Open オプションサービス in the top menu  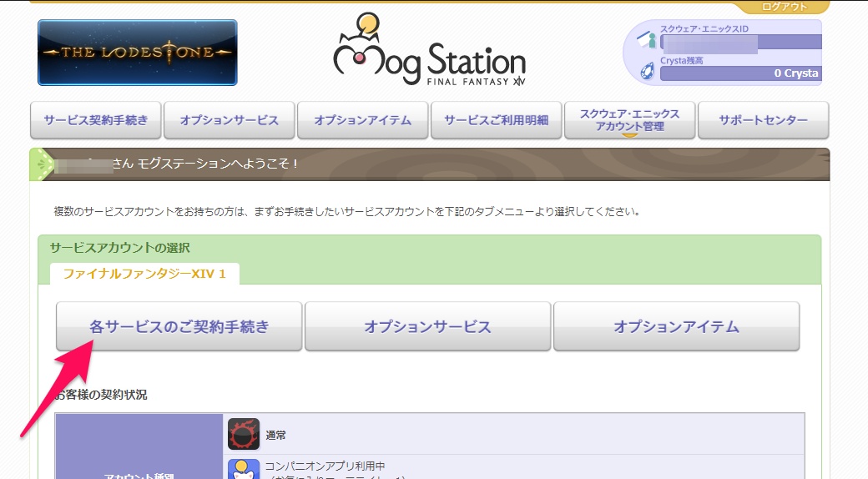230,120
